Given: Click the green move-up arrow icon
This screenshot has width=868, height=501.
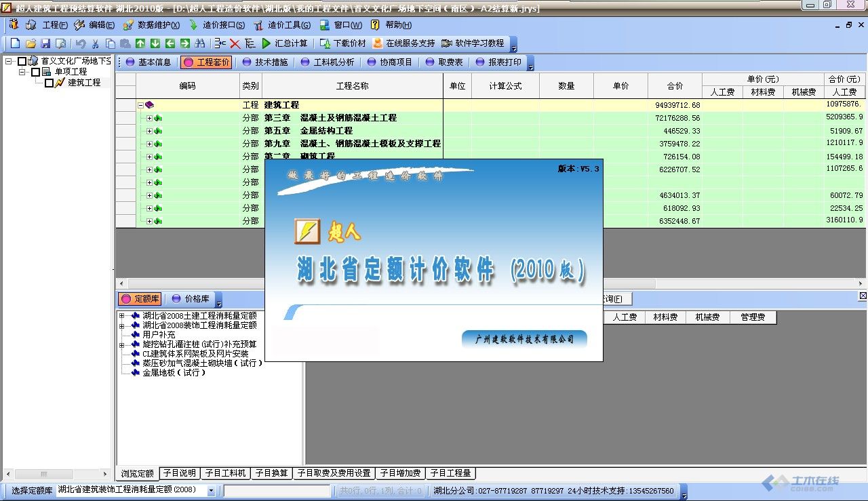Looking at the screenshot, I should tap(140, 43).
